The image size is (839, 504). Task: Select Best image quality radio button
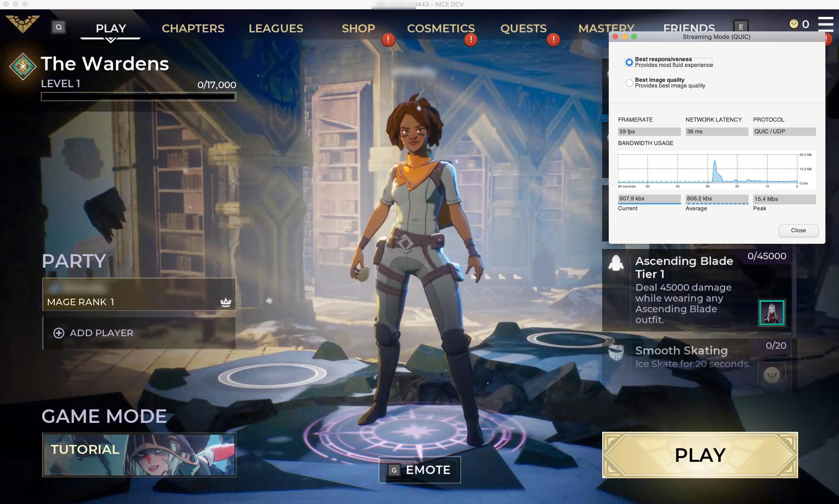coord(629,83)
